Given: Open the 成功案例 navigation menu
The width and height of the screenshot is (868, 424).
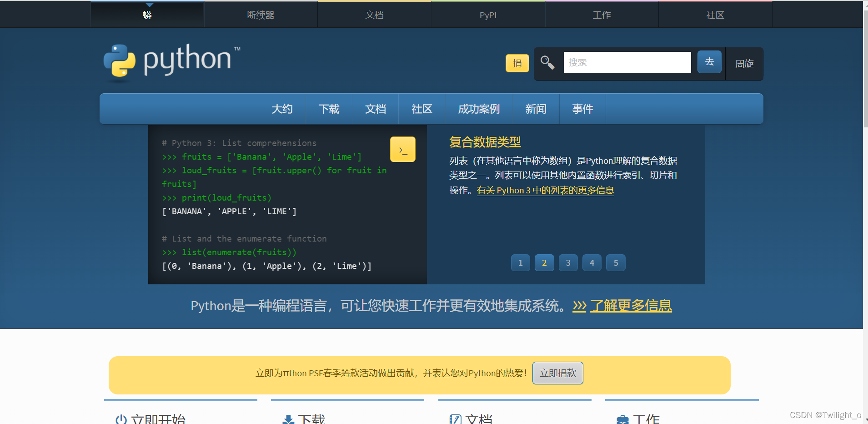Looking at the screenshot, I should pos(479,109).
